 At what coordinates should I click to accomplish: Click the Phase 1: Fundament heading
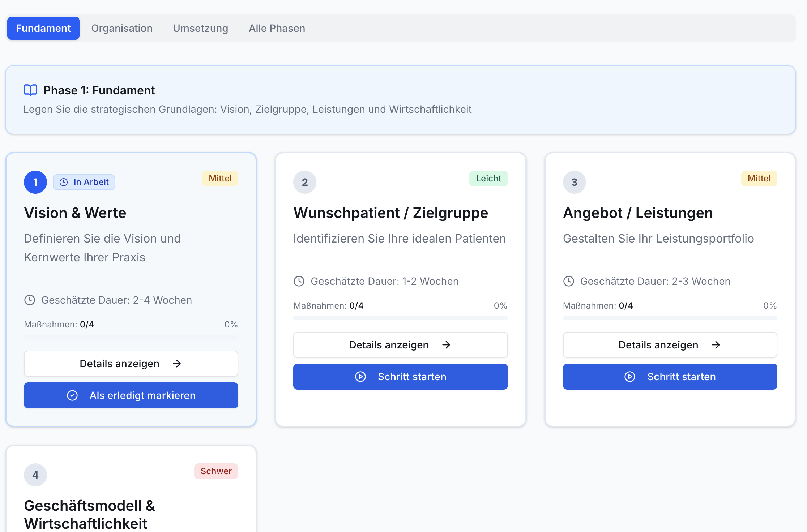pos(99,90)
